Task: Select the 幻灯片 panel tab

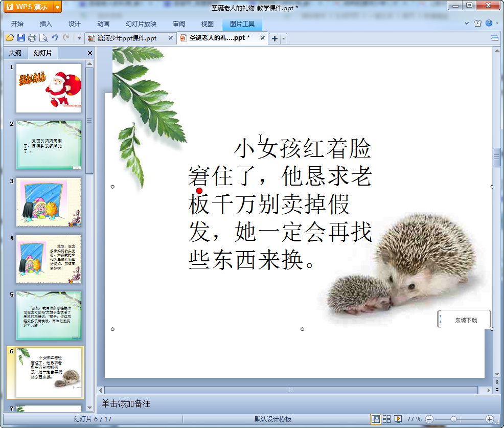Action: 43,53
